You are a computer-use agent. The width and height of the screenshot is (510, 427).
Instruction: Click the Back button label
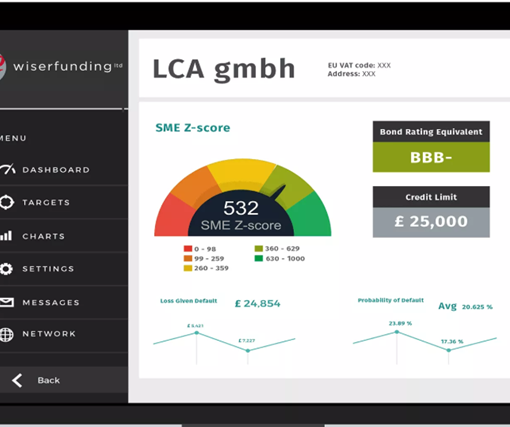point(49,380)
